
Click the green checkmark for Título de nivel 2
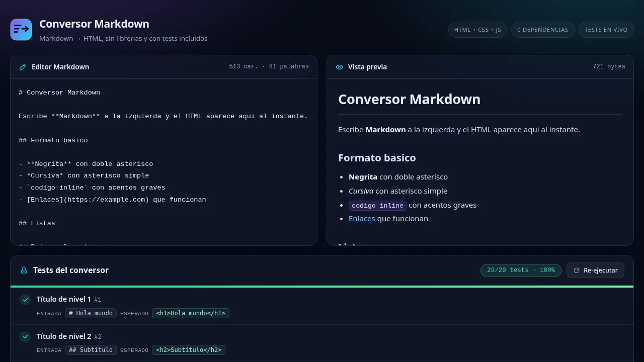tap(25, 337)
